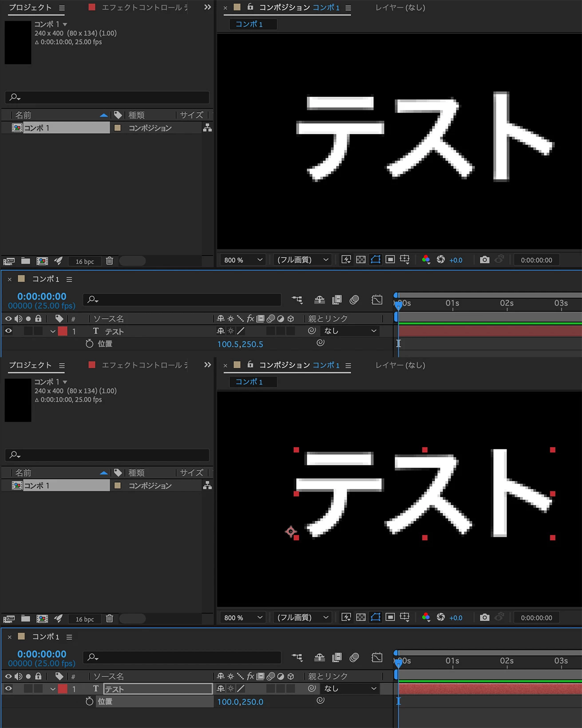
Task: Click position stopwatch beside value 100.5,250.5
Action: (x=89, y=344)
